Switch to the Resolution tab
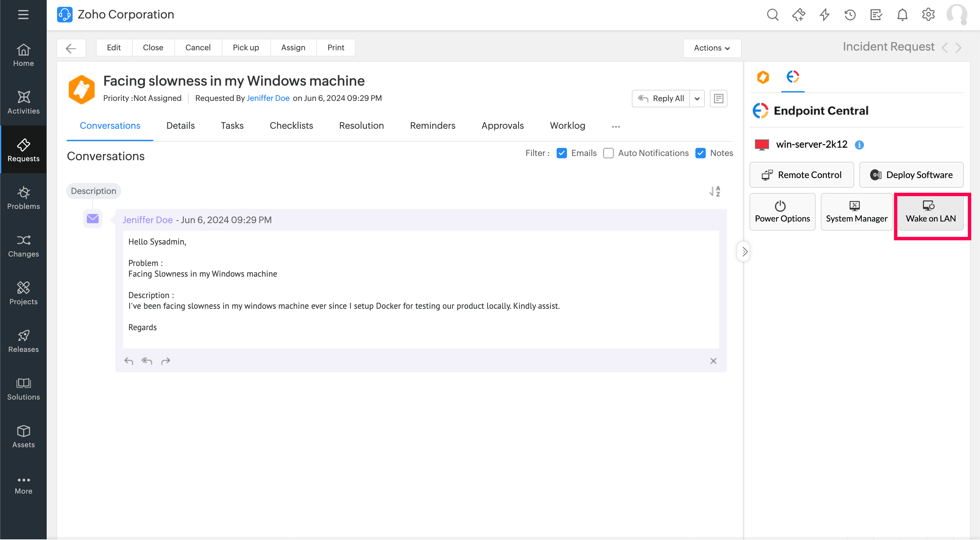The height and width of the screenshot is (540, 980). 361,126
